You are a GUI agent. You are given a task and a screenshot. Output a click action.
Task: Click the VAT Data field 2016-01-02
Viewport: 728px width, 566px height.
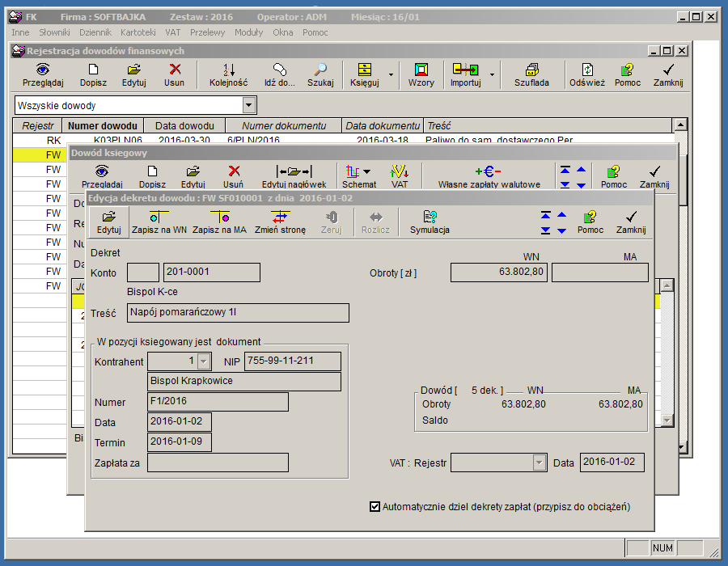[x=612, y=463]
